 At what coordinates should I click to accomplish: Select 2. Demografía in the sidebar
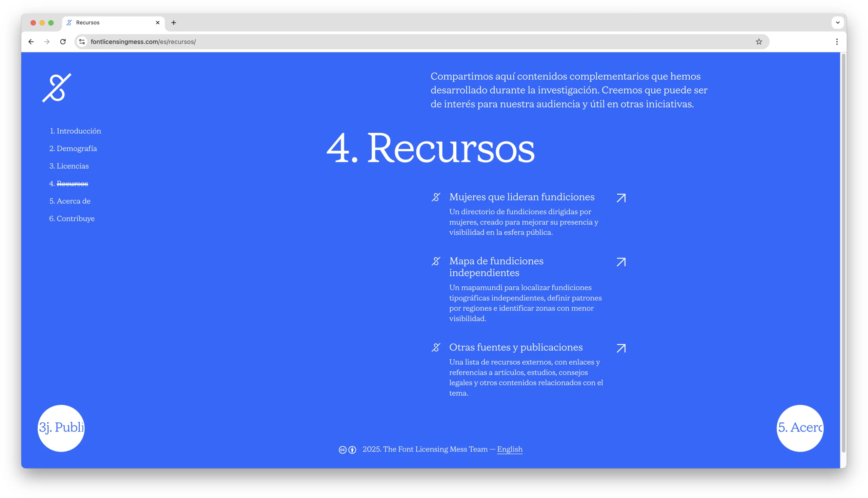point(73,149)
